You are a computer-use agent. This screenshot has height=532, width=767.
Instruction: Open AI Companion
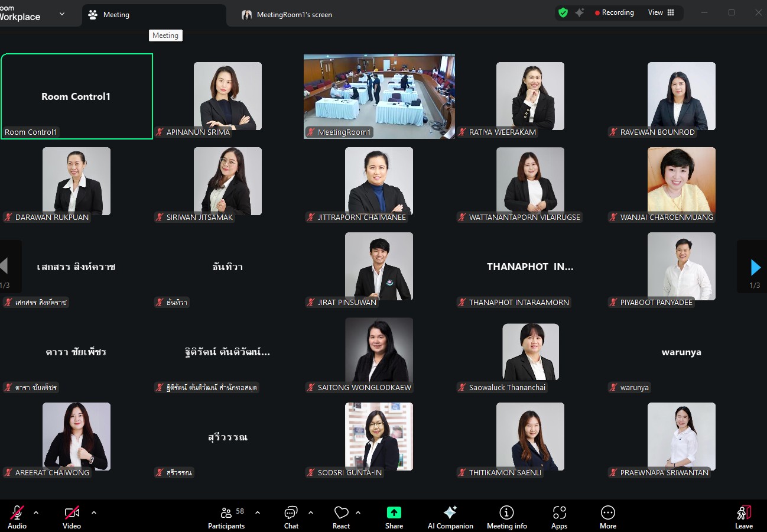(x=450, y=517)
